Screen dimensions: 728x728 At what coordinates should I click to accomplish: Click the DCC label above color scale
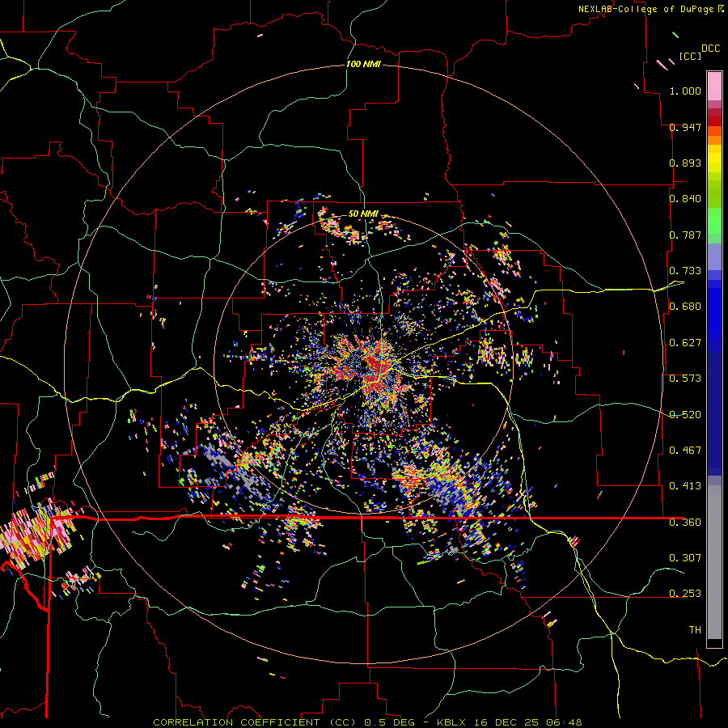711,49
